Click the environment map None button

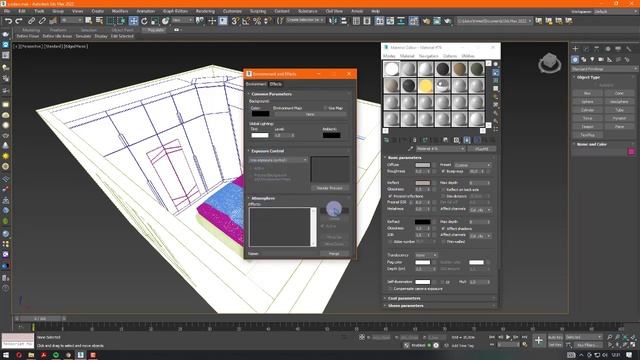tap(310, 114)
